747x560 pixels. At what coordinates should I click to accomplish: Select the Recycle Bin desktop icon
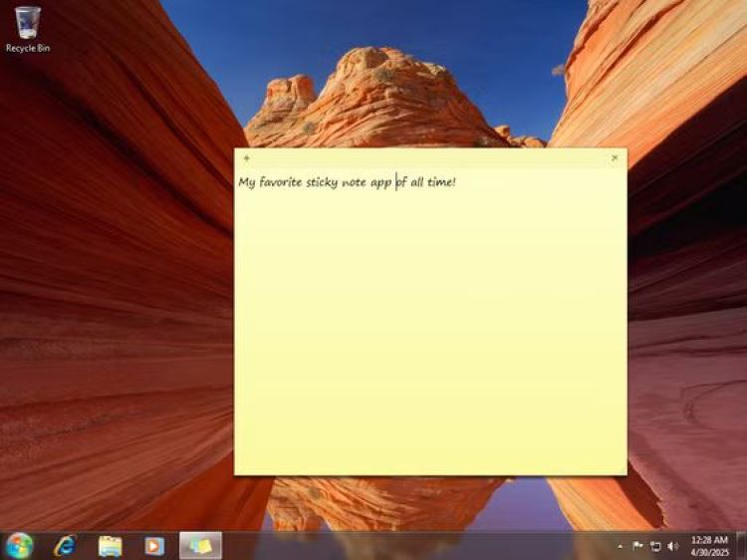click(28, 28)
